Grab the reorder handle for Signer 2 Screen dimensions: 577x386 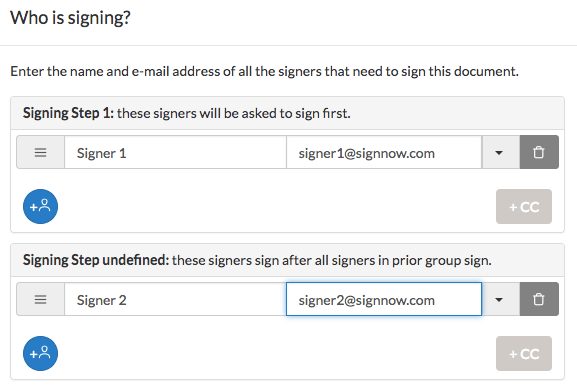pyautogui.click(x=40, y=299)
